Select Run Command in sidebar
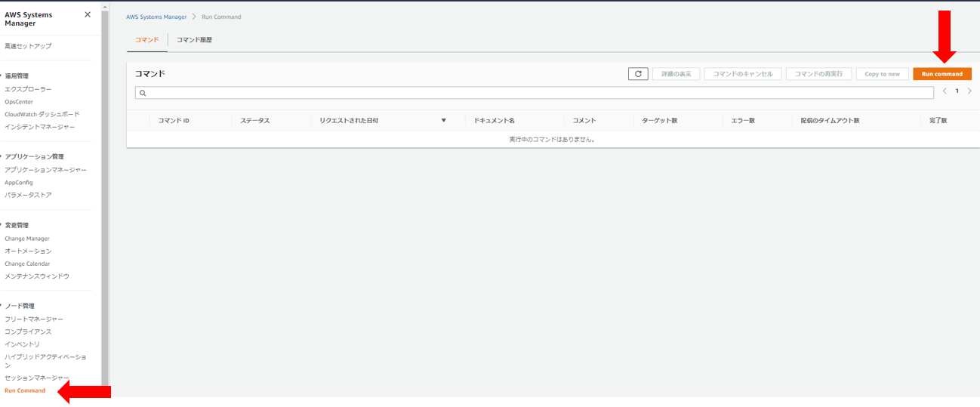980x407 pixels. (x=25, y=390)
